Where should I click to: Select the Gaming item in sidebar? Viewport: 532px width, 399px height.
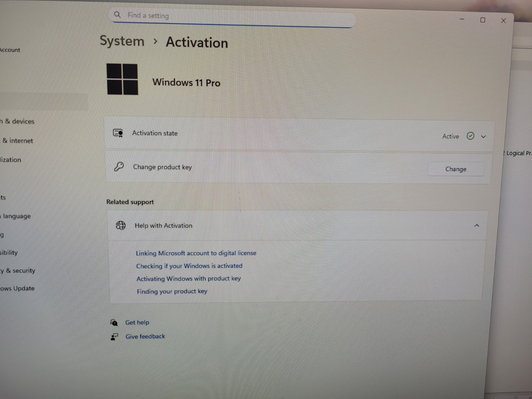2,235
